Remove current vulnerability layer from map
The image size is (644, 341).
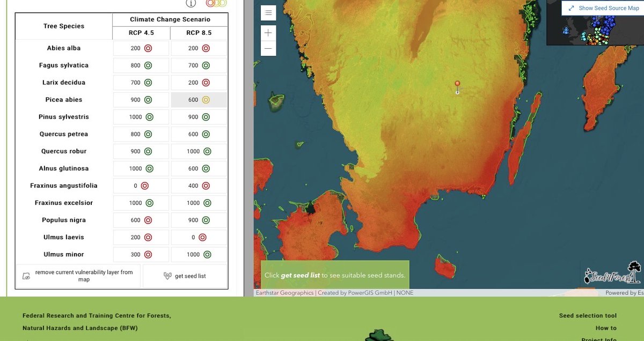78,276
